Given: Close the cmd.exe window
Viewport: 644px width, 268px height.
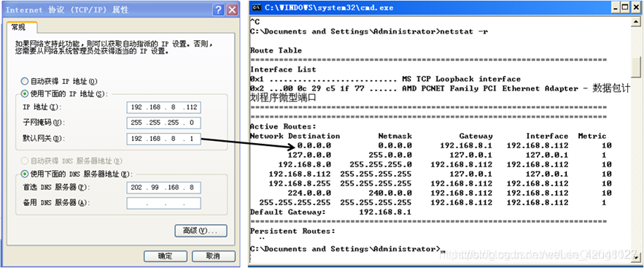Looking at the screenshot, I should 636,7.
